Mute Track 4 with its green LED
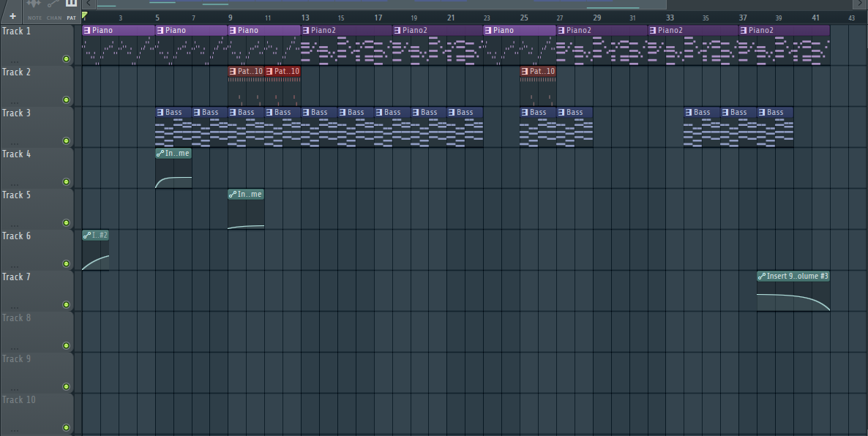Image resolution: width=868 pixels, height=436 pixels. [67, 182]
